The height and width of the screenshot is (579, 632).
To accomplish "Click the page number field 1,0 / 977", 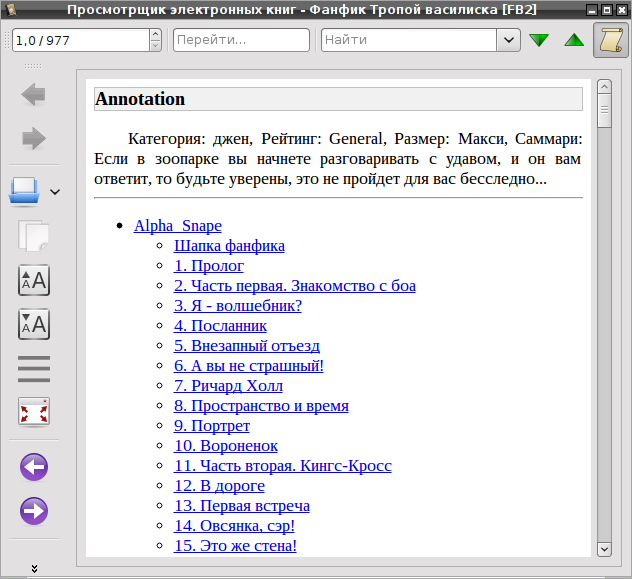I will tap(81, 40).
